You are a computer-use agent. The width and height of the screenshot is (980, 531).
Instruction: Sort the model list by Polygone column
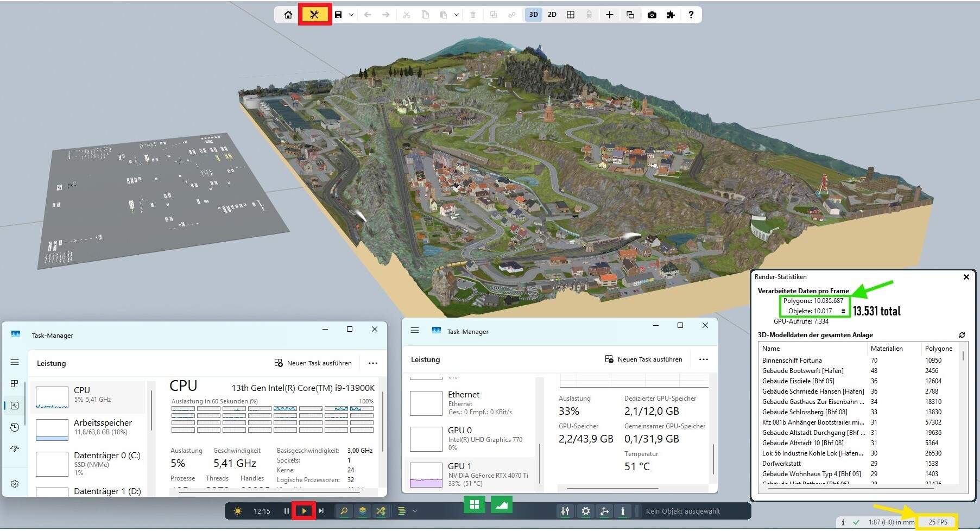(938, 349)
